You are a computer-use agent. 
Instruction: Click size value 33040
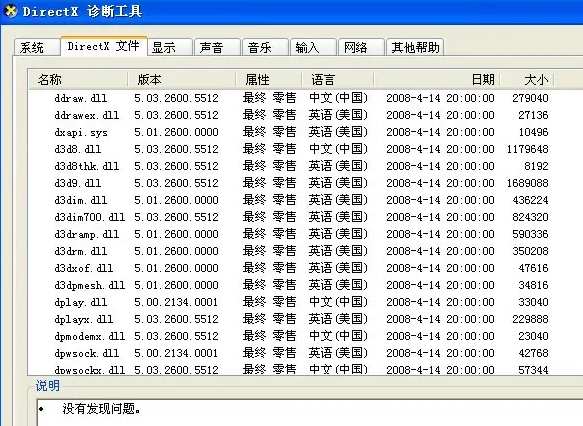coord(533,302)
